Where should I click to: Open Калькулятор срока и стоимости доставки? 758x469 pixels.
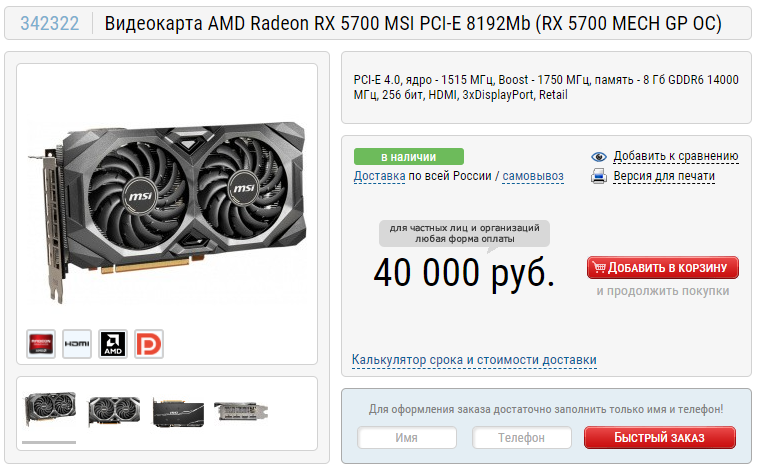click(474, 360)
